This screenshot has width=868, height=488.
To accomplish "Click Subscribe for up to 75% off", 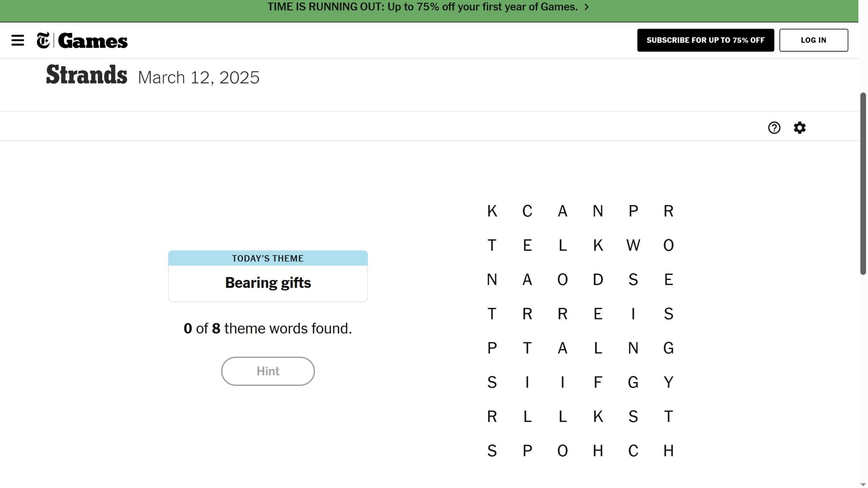I will 705,40.
